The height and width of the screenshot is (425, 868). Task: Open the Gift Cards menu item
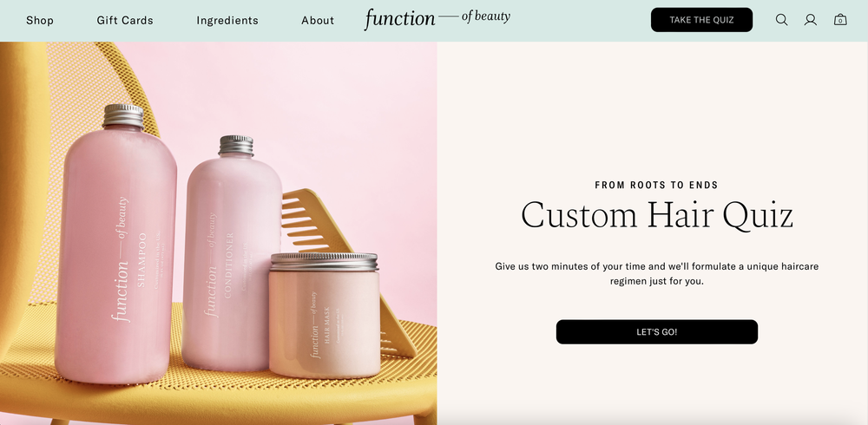[125, 21]
